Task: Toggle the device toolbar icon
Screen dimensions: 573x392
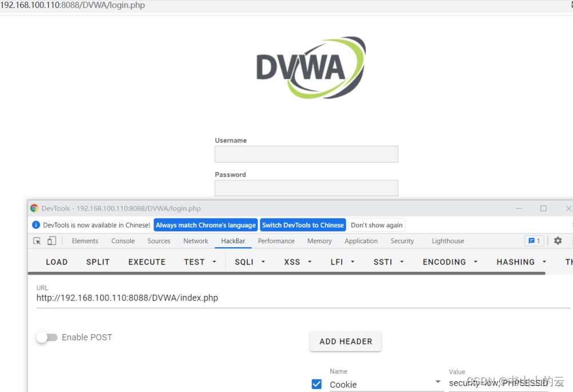Action: tap(52, 241)
